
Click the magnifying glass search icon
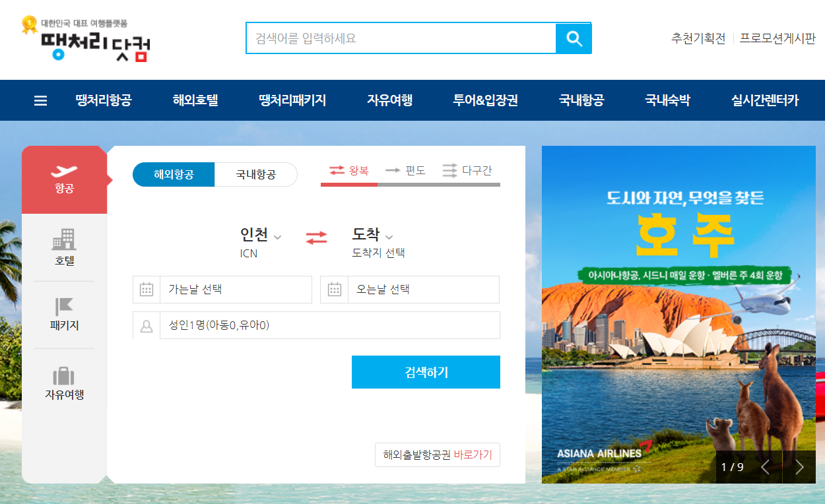[x=574, y=38]
